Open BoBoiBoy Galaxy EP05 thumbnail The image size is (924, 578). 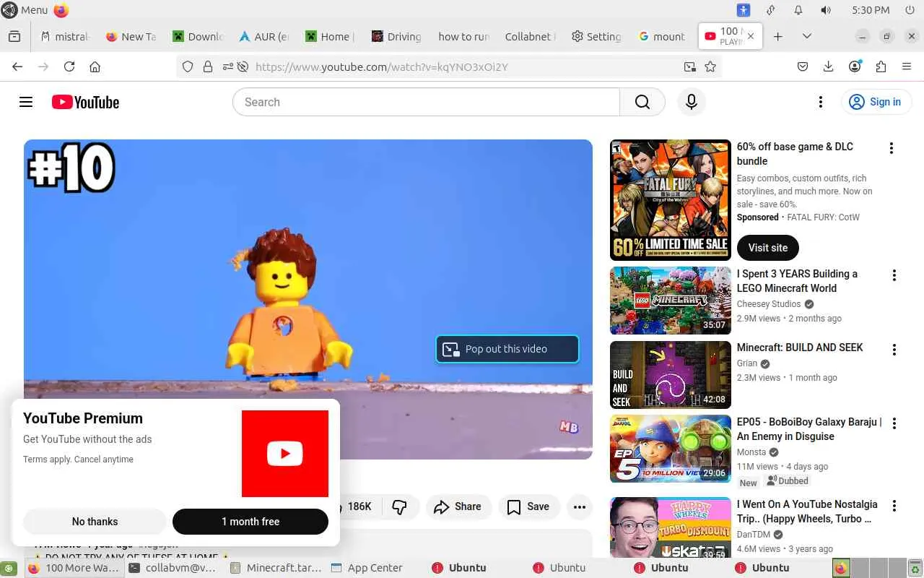[671, 449]
